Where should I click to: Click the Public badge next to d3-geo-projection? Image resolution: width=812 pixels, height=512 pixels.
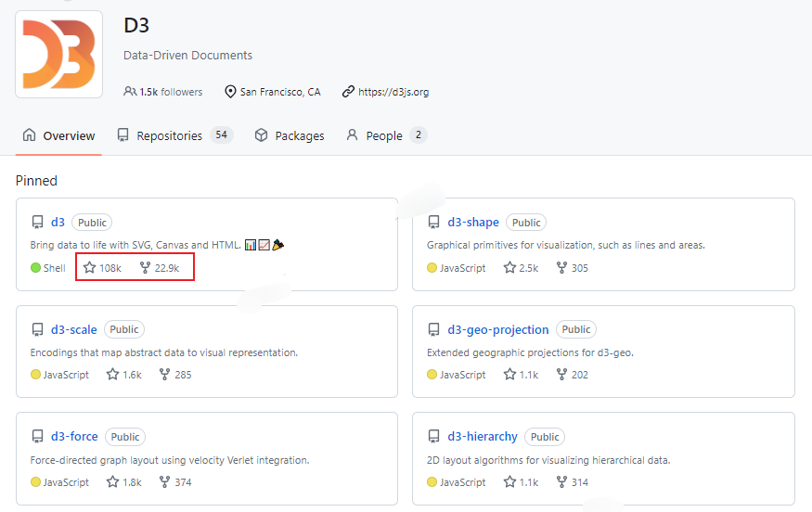(x=576, y=330)
